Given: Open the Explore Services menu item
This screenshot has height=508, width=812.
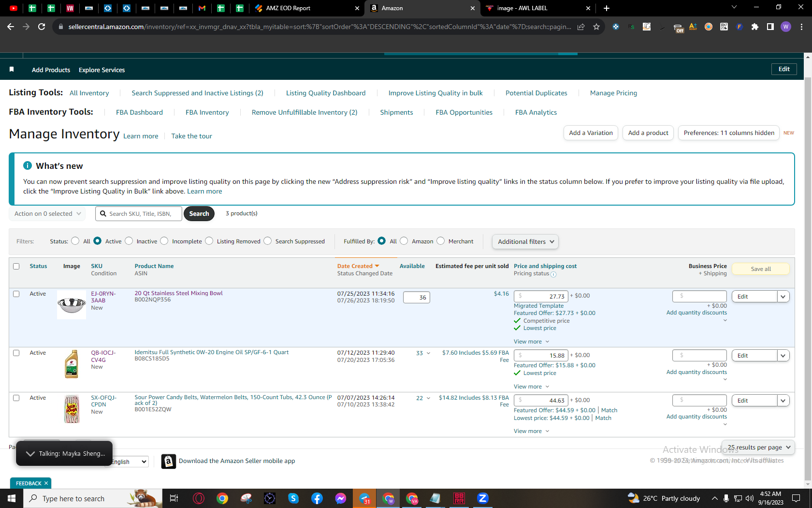Looking at the screenshot, I should (101, 70).
